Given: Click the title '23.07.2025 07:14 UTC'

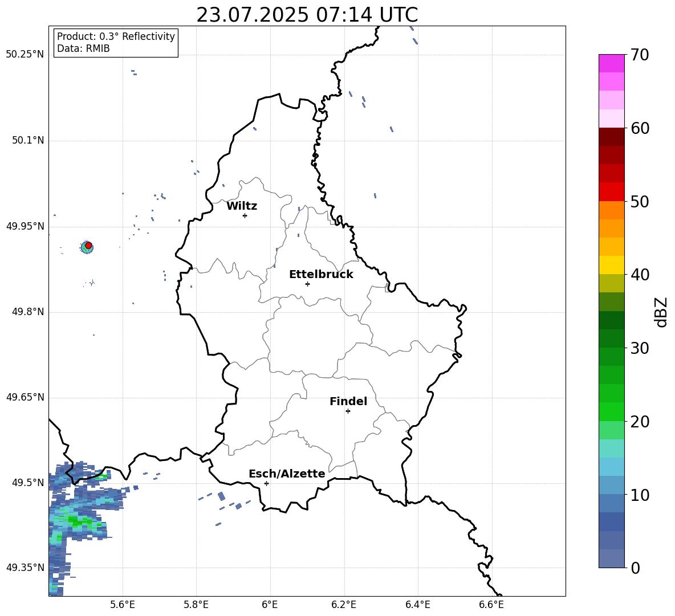Looking at the screenshot, I should click(x=307, y=15).
